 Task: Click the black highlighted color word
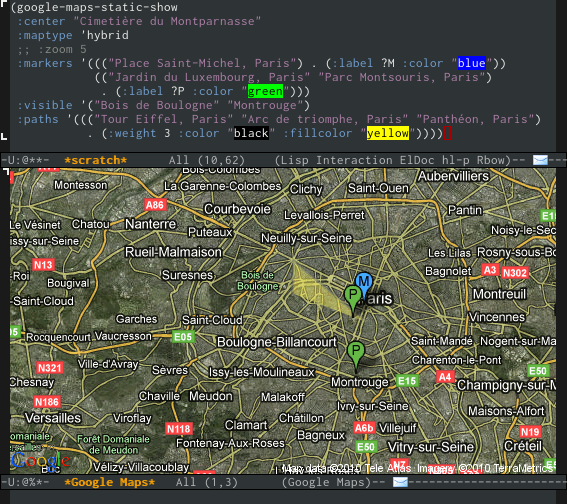251,133
